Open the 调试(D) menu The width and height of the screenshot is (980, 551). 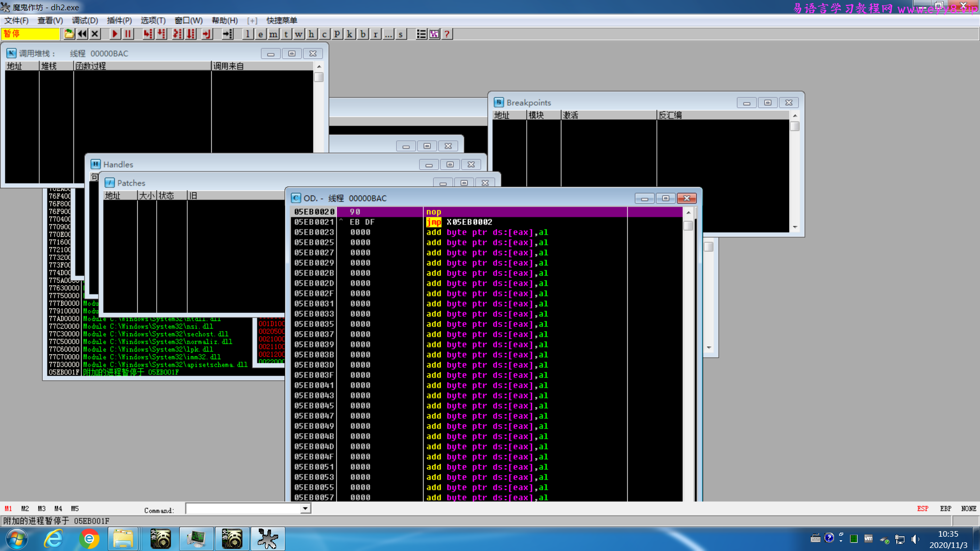tap(85, 20)
